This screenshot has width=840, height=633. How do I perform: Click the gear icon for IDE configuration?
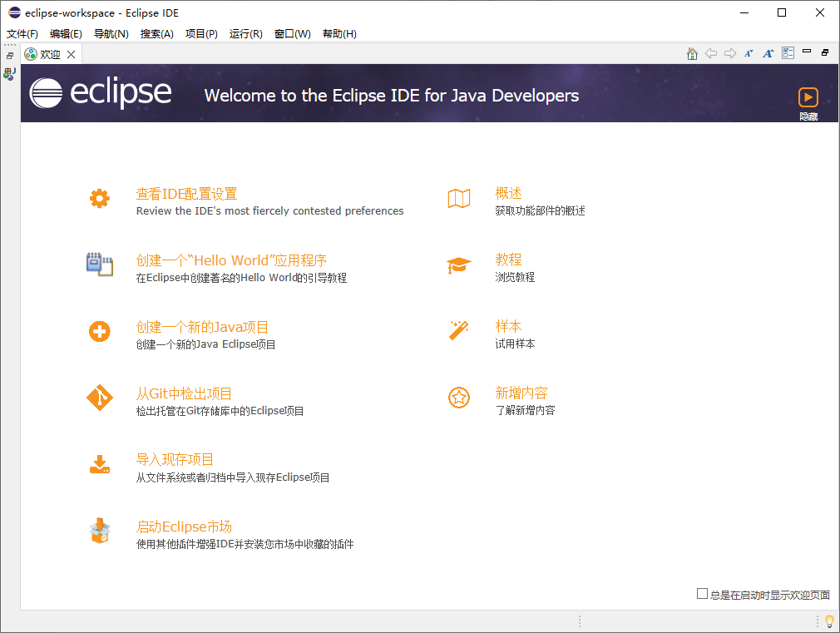100,199
